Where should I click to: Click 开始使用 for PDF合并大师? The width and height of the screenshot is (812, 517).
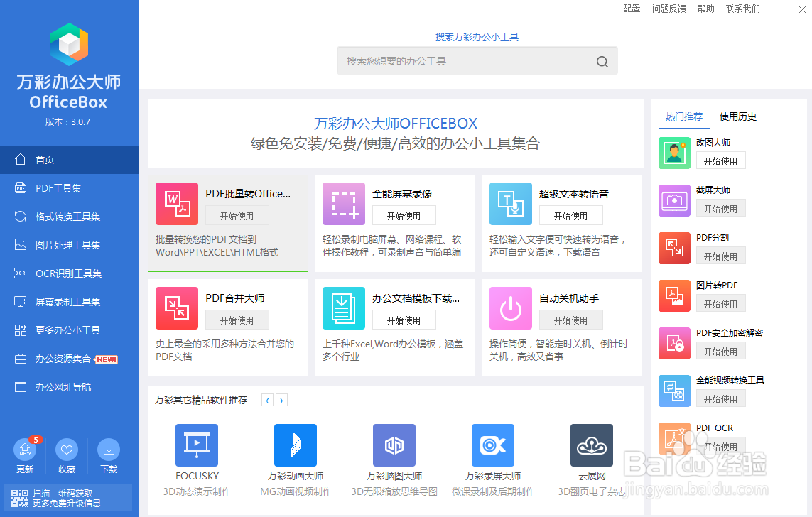237,320
